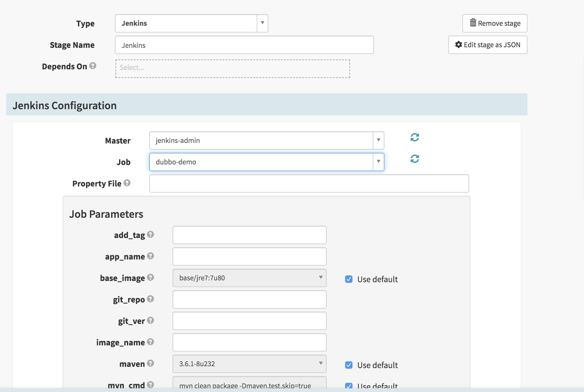The image size is (584, 392).
Task: Click the Job Parameters heading
Action: tap(106, 214)
